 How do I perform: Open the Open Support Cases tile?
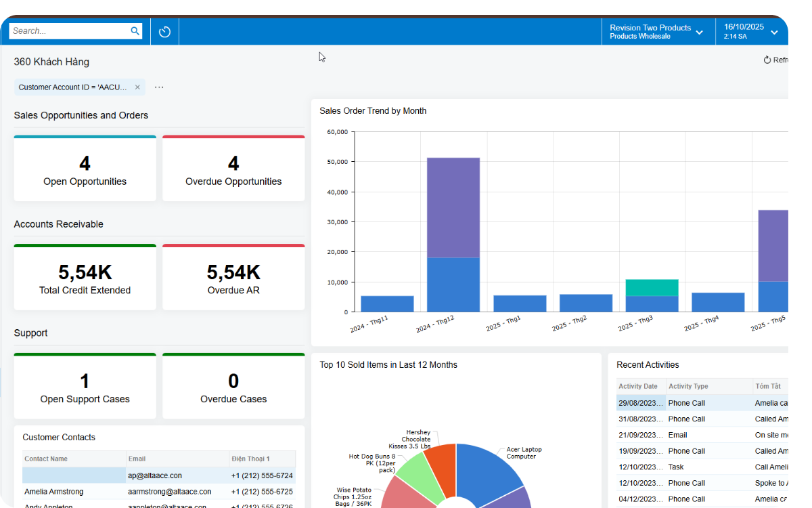[x=85, y=385]
